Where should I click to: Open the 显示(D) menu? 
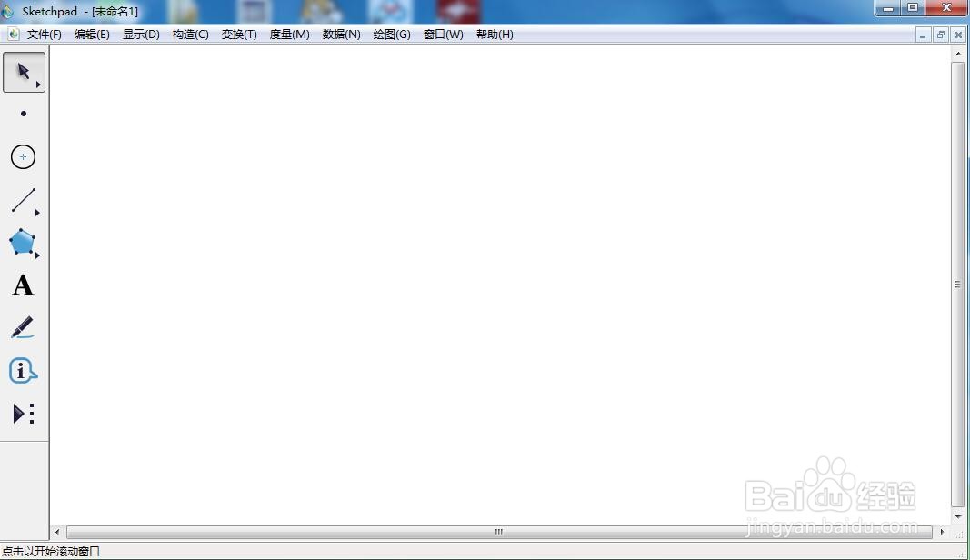point(141,35)
